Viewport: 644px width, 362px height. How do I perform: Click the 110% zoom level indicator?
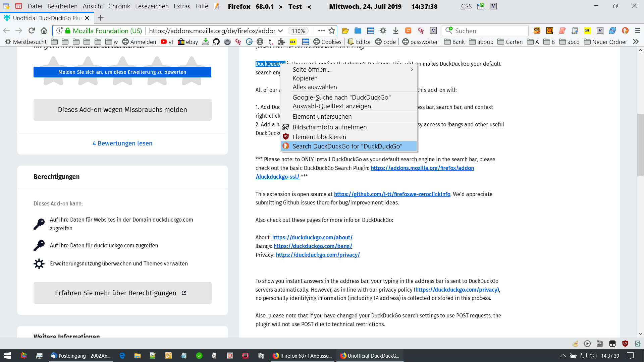(298, 31)
